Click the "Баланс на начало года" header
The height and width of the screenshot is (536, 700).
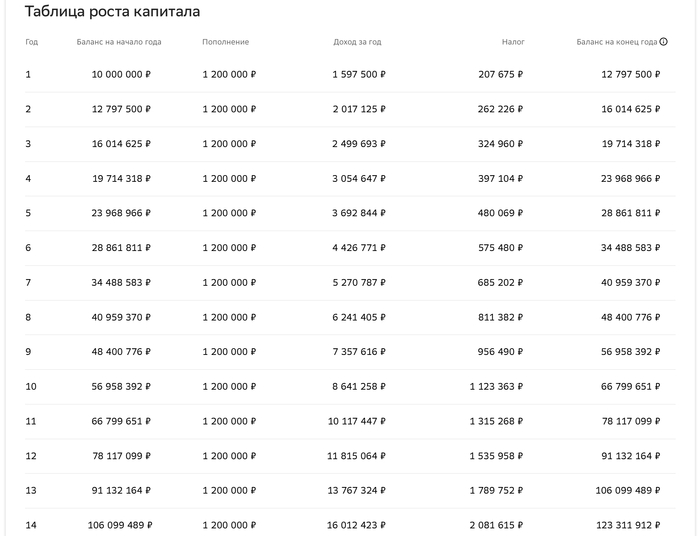(x=119, y=42)
